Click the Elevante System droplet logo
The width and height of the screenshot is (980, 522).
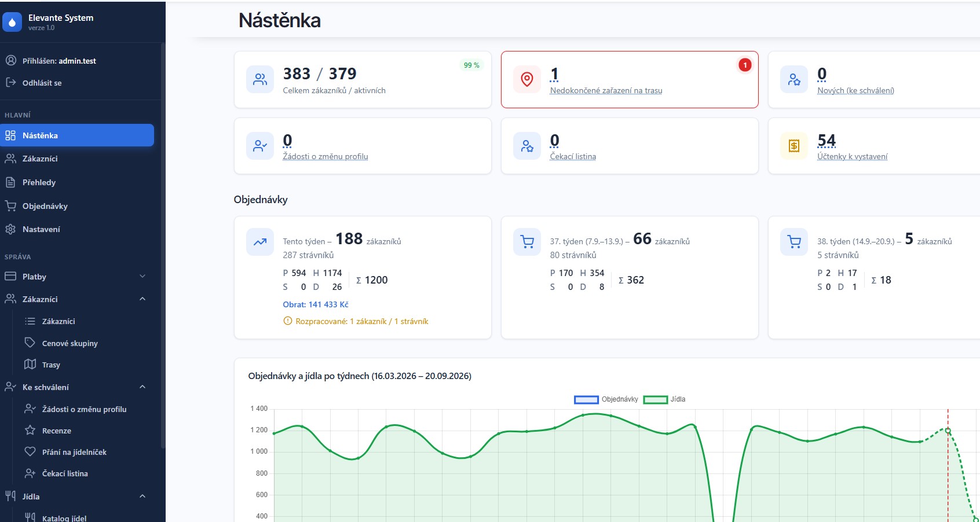click(x=12, y=22)
